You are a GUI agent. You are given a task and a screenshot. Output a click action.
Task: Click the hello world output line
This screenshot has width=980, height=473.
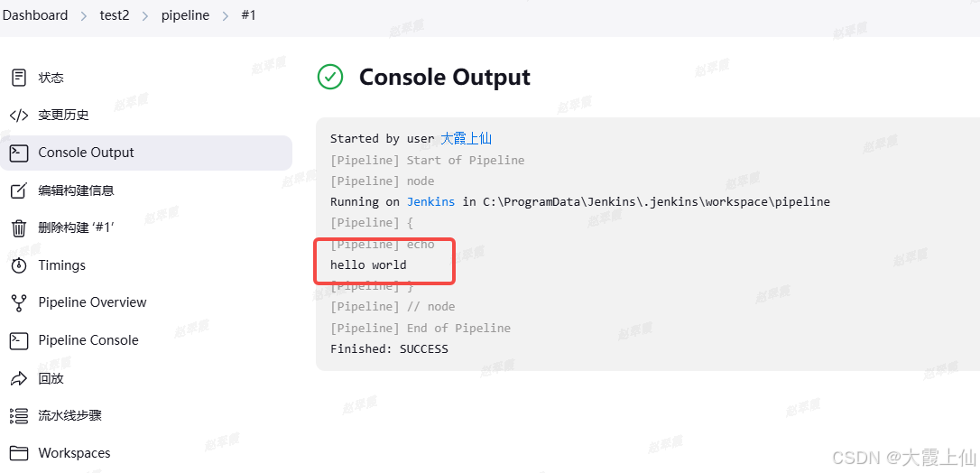[368, 264]
